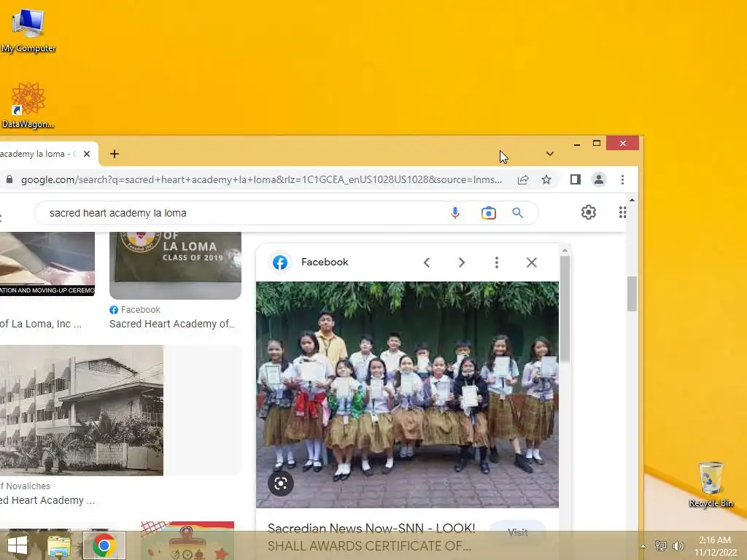Search by image with Google Lens camera

point(488,213)
